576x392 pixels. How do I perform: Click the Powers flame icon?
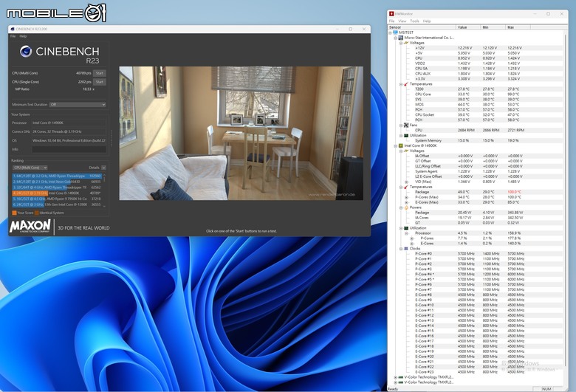(x=406, y=207)
